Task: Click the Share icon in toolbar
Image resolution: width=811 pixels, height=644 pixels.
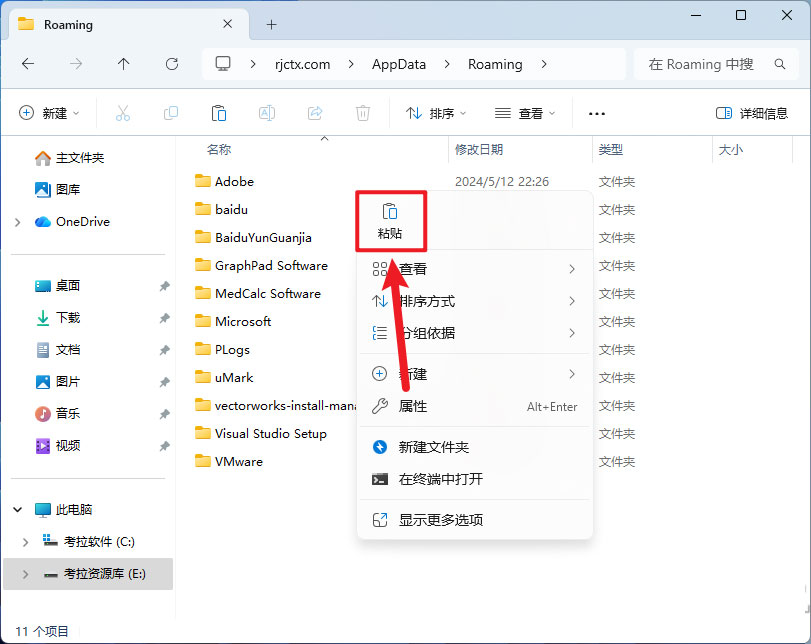Action: [x=315, y=113]
